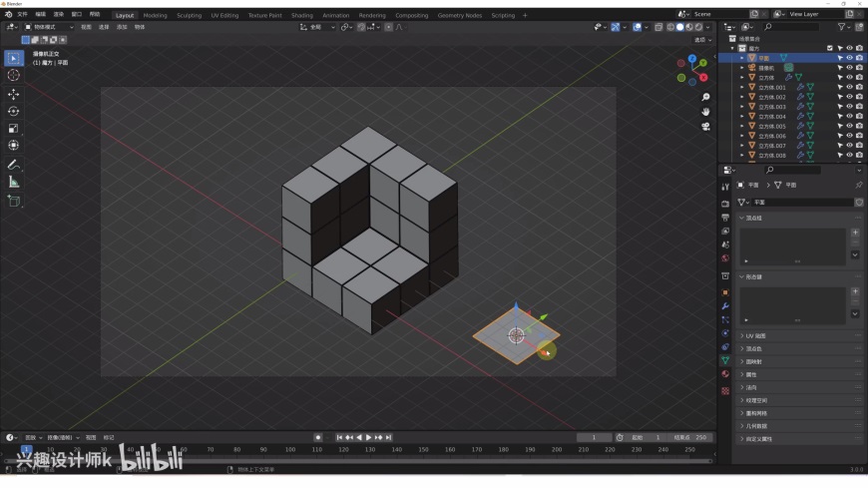Image resolution: width=868 pixels, height=488 pixels.
Task: Add a shape key with plus button
Action: pos(855,291)
